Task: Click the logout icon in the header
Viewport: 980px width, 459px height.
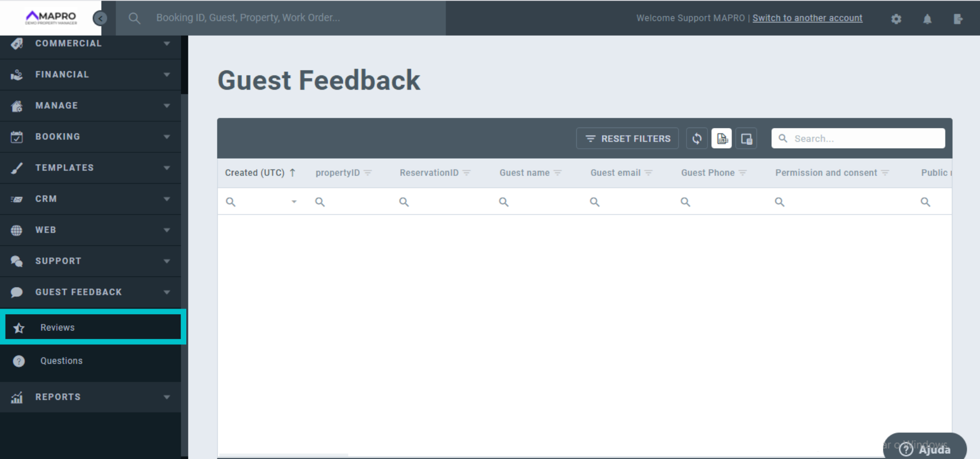Action: point(958,19)
